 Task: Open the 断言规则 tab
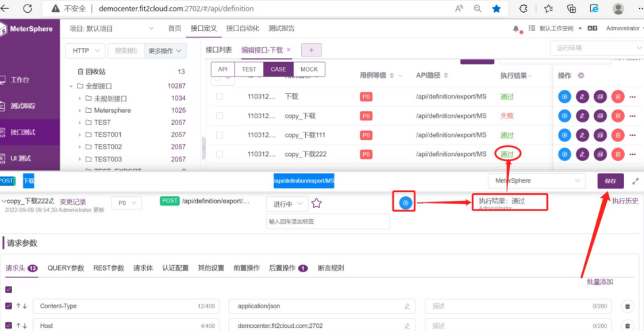[331, 268]
